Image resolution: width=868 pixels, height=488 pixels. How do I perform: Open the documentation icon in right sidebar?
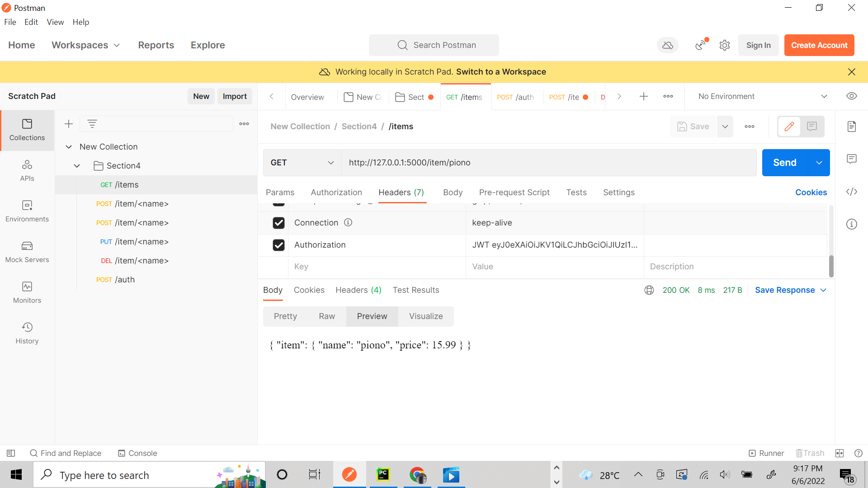[852, 127]
